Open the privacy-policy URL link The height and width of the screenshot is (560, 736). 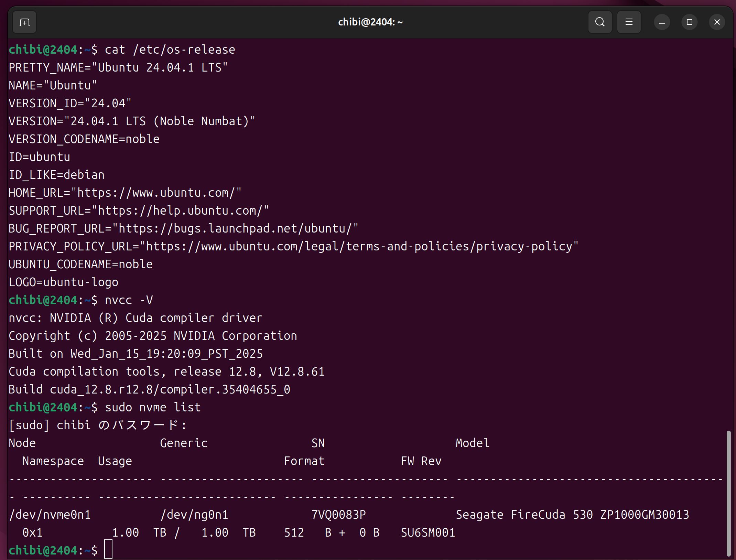pyautogui.click(x=359, y=247)
